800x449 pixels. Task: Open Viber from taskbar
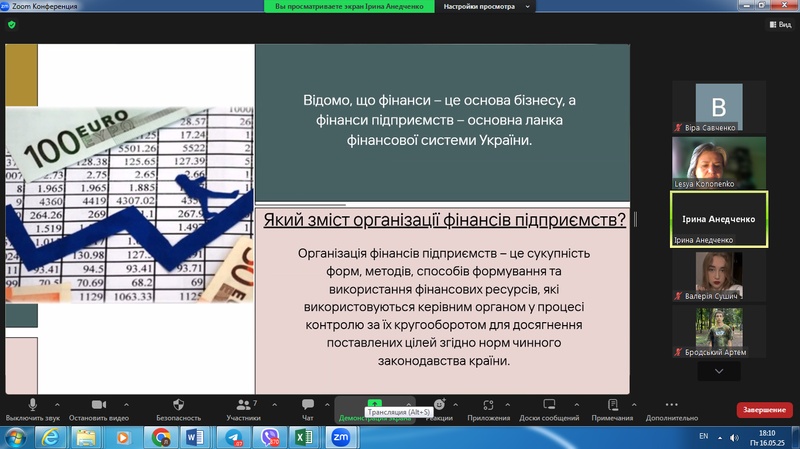269,438
